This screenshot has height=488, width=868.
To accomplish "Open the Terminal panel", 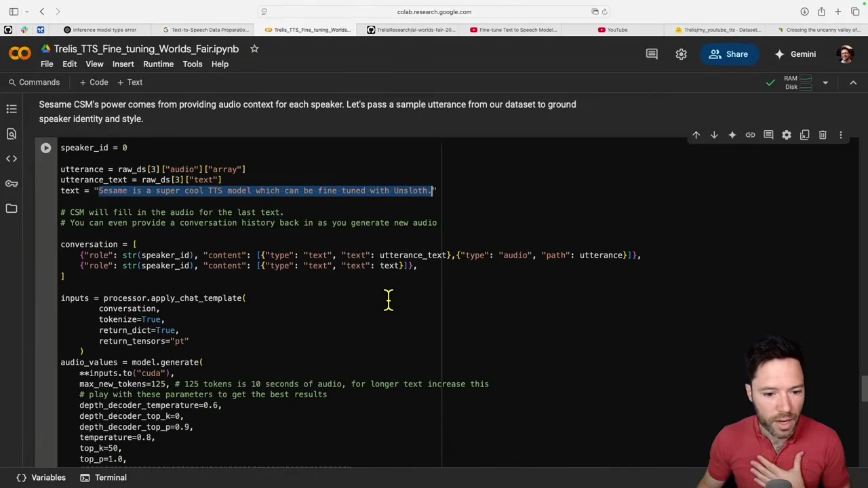I will click(103, 477).
